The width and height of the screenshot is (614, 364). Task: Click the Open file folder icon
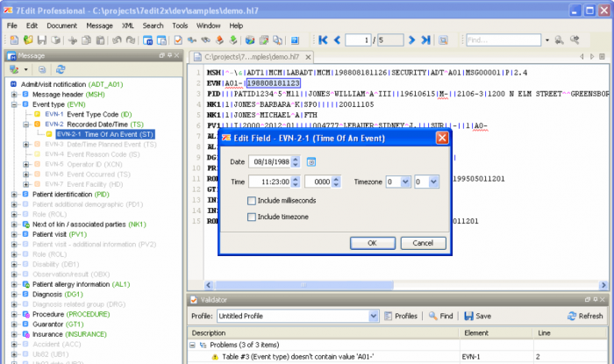pos(28,40)
